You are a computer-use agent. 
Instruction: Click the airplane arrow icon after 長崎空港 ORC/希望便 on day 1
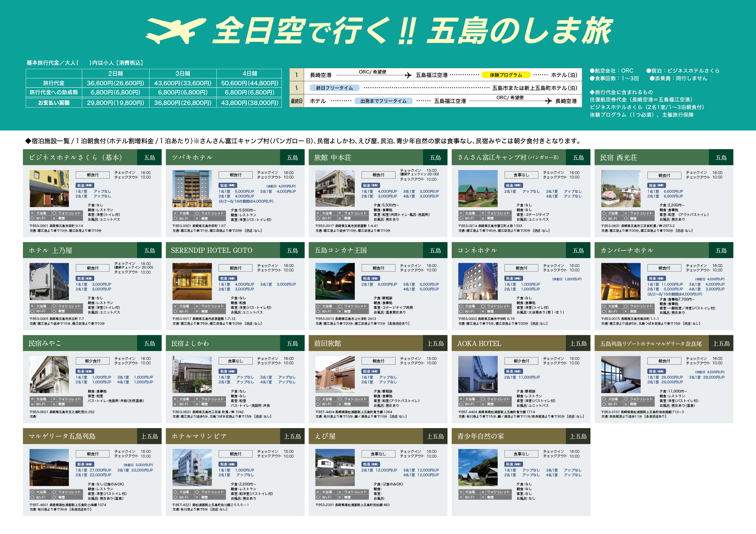(408, 75)
